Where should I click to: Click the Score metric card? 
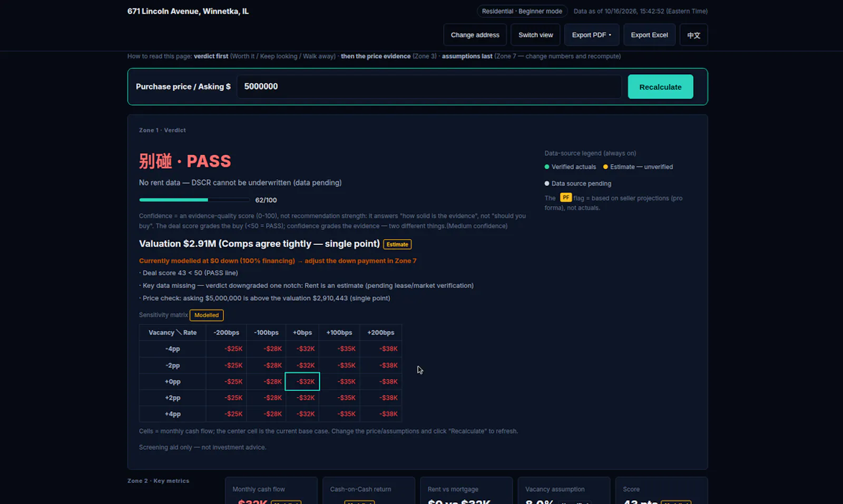[x=661, y=490]
